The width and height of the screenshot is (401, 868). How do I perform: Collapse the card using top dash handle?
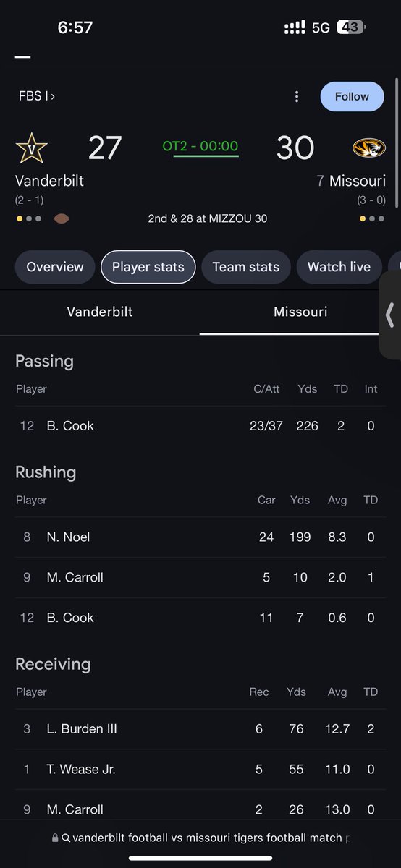22,56
